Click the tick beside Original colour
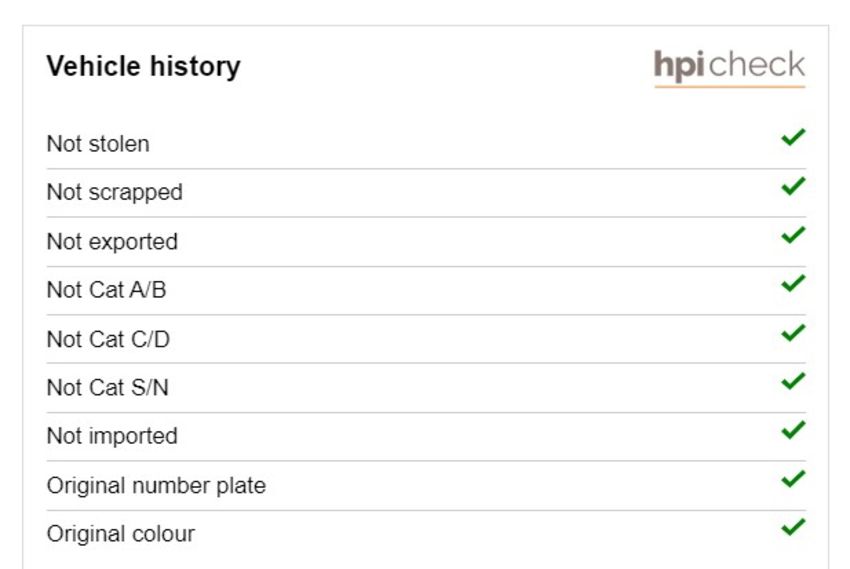 click(x=793, y=527)
